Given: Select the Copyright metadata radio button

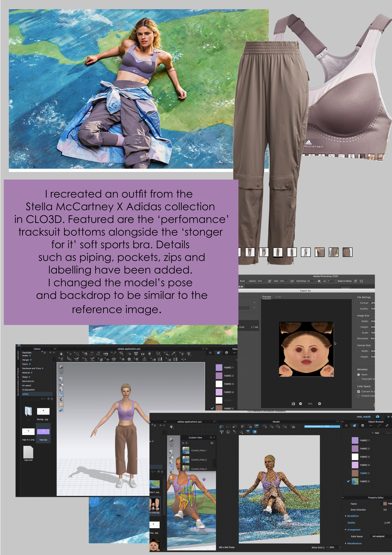Looking at the screenshot, I should (x=358, y=379).
